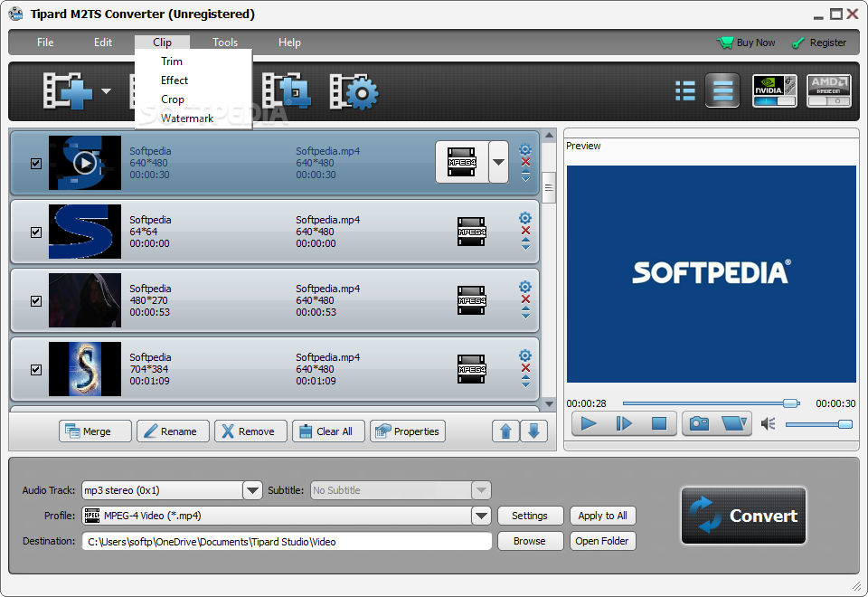The width and height of the screenshot is (868, 597).
Task: Uncheck the 480*270 video checkbox
Action: tap(36, 300)
